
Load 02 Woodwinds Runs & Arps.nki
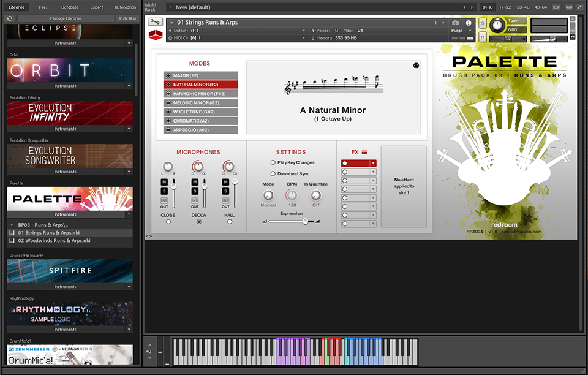(54, 241)
